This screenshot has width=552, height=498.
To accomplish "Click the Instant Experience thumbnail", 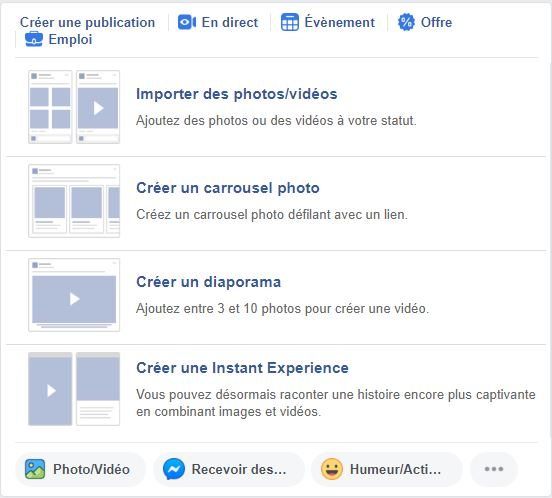I will [x=74, y=389].
